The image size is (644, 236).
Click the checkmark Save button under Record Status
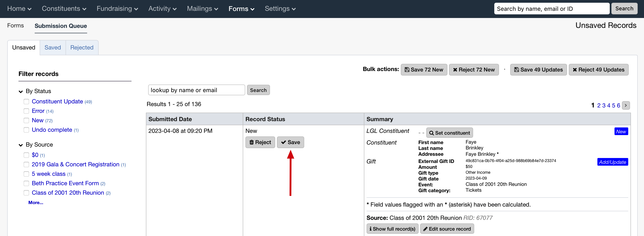(x=284, y=142)
